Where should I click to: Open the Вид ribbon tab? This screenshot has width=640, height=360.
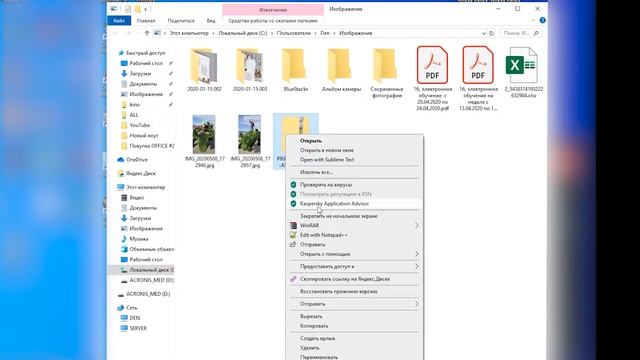pyautogui.click(x=211, y=20)
